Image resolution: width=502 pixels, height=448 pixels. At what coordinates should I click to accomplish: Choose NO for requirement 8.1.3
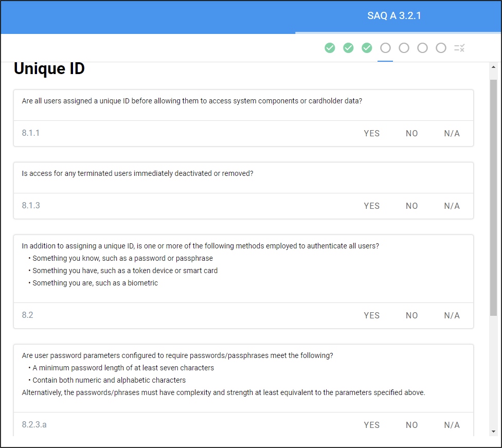point(411,206)
